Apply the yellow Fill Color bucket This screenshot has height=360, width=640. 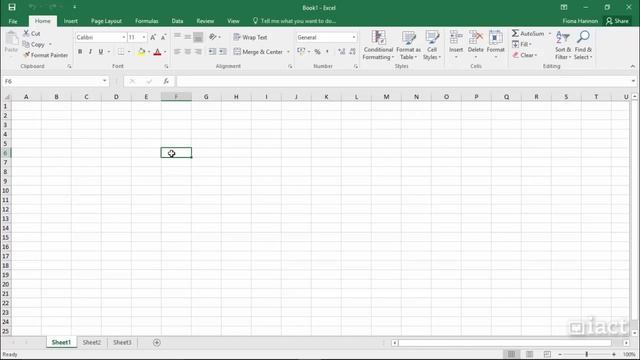coord(141,52)
